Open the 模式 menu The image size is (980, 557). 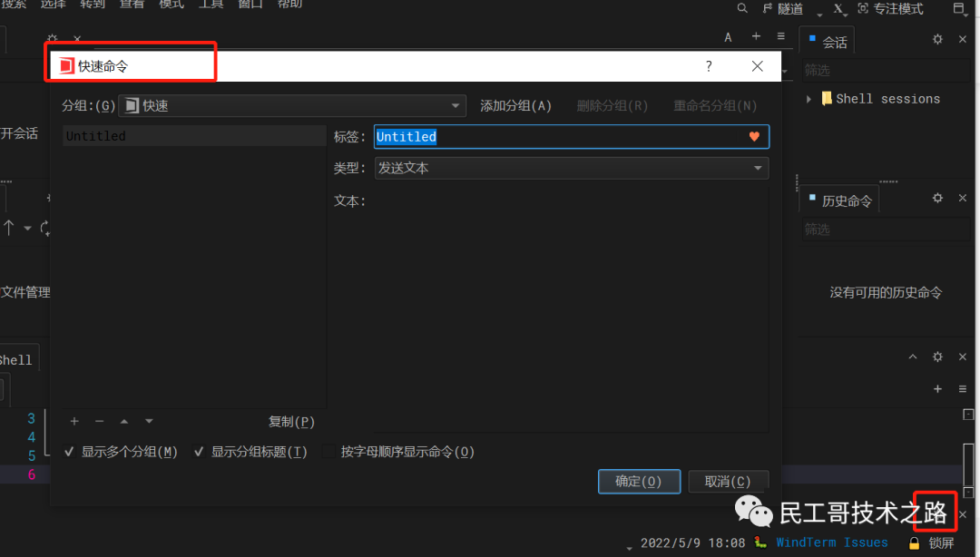tap(171, 4)
